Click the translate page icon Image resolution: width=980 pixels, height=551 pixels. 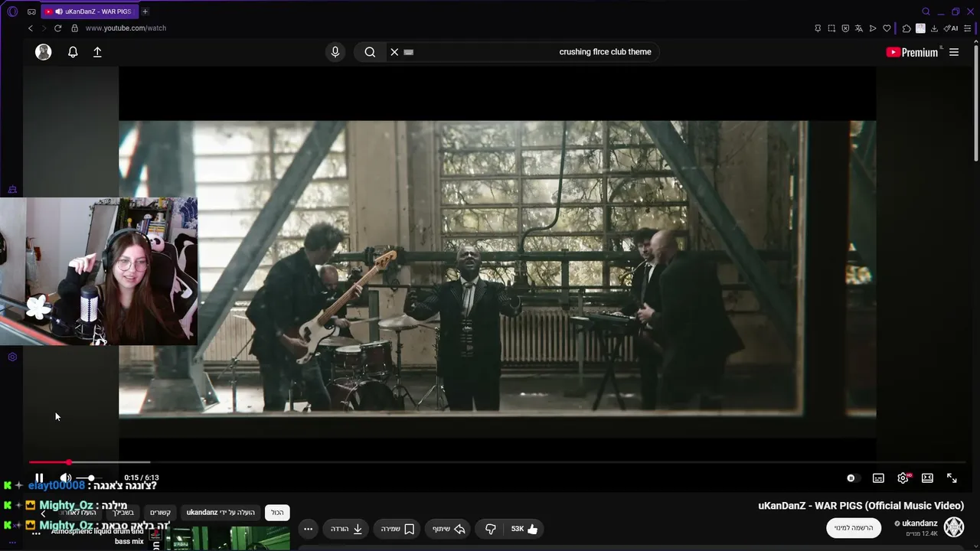pos(859,28)
